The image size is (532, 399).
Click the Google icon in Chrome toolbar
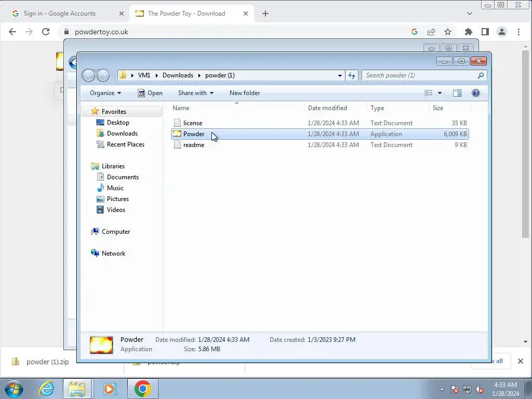click(414, 32)
